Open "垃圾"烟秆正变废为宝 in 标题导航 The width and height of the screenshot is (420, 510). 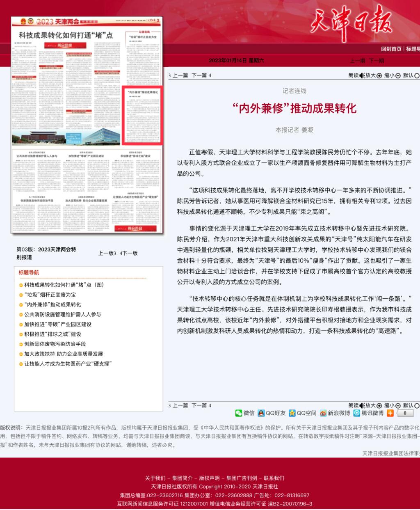click(50, 295)
